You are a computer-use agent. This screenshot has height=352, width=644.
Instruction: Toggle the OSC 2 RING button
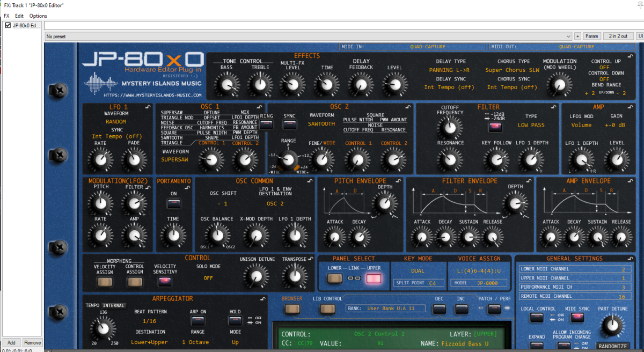point(266,125)
